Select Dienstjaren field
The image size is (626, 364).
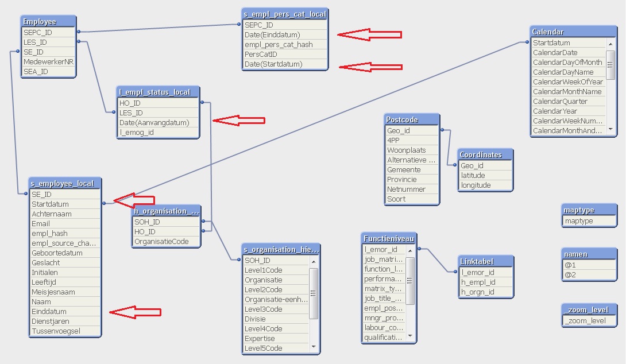pos(65,322)
